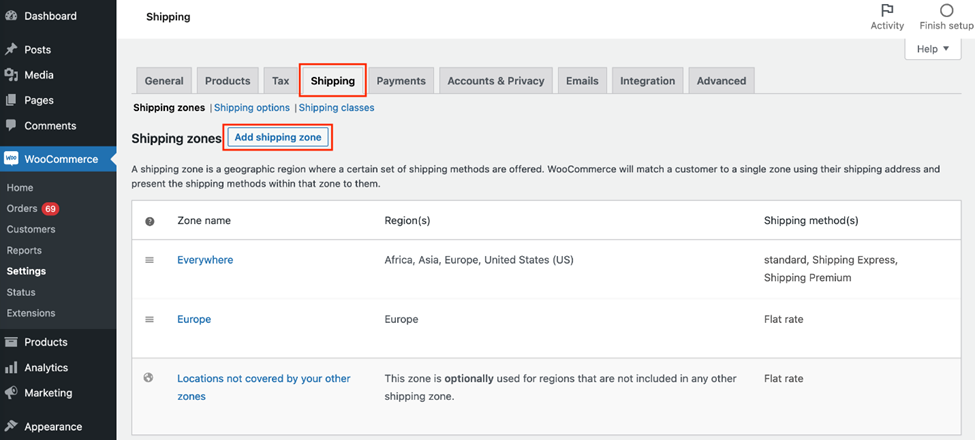Switch to the Integration tab
Screen dimensions: 975x440
pyautogui.click(x=647, y=81)
